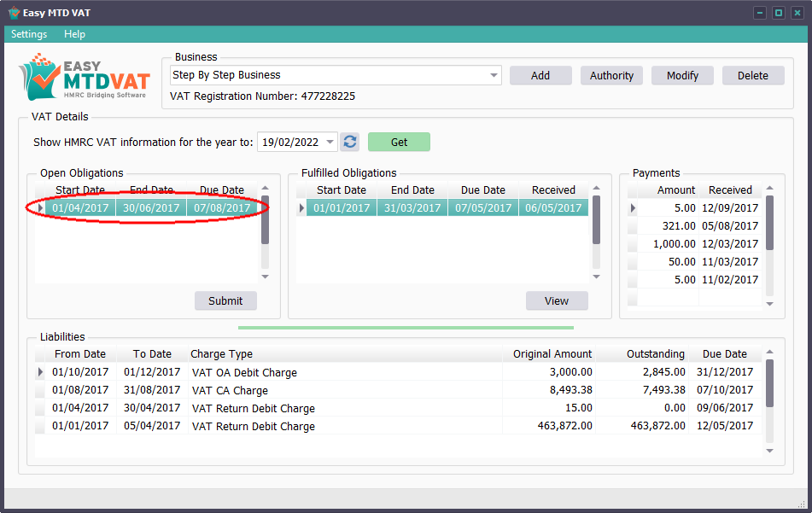Click the 7,493.38 outstanding value
The width and height of the screenshot is (812, 513).
(x=664, y=390)
